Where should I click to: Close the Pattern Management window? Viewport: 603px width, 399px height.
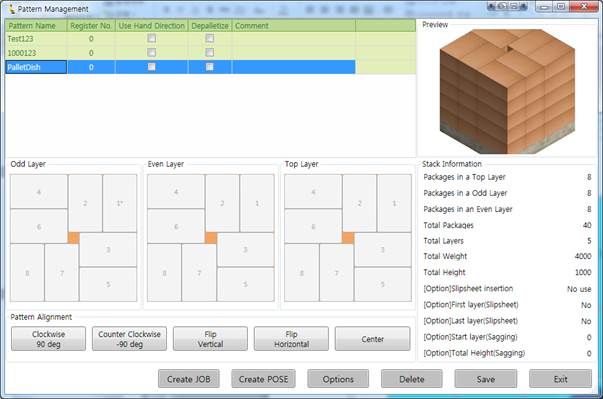[584, 6]
